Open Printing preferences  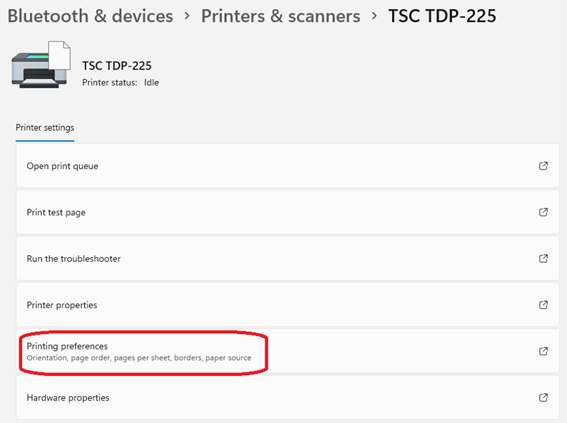point(287,351)
